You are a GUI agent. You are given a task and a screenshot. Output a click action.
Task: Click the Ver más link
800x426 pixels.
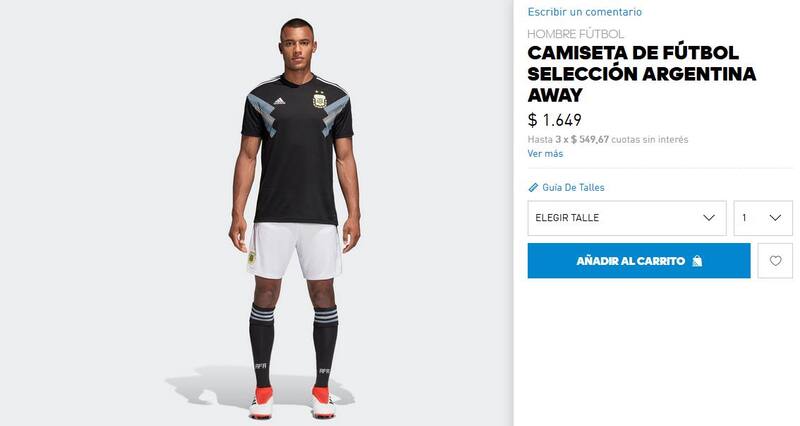pyautogui.click(x=545, y=153)
